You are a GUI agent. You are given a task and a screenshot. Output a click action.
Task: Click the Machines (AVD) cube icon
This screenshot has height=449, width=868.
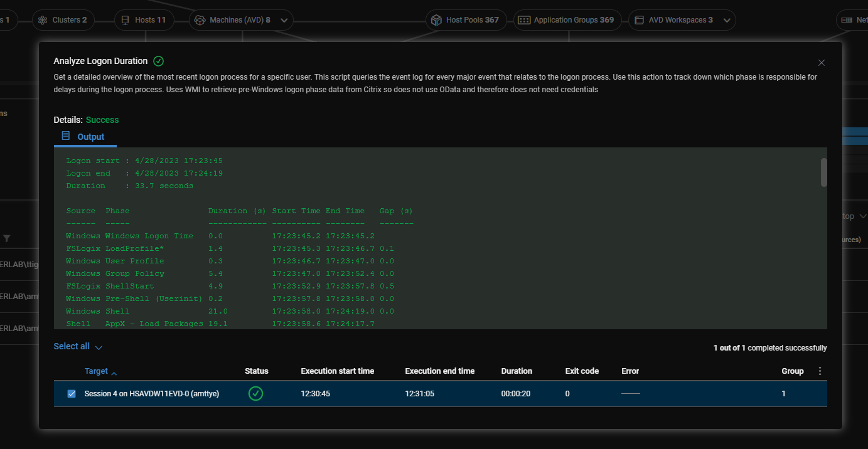pyautogui.click(x=200, y=19)
